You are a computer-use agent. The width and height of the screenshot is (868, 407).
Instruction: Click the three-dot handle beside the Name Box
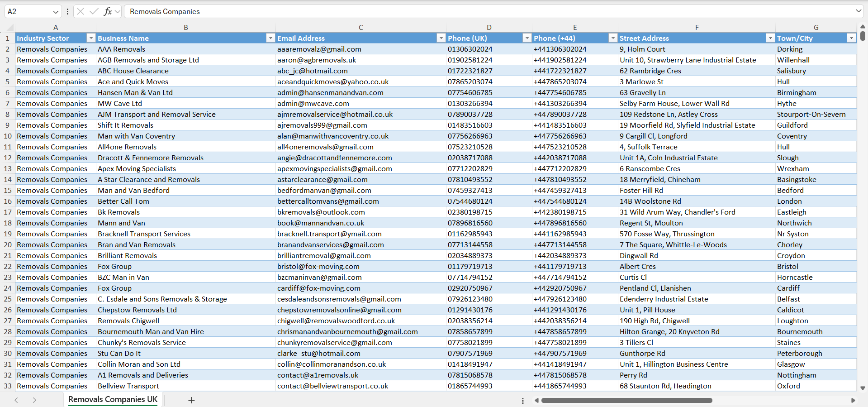point(67,12)
